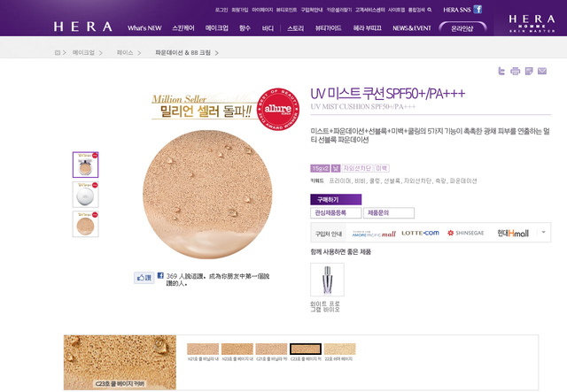
Task: Click the email share envelope icon
Action: [x=541, y=71]
